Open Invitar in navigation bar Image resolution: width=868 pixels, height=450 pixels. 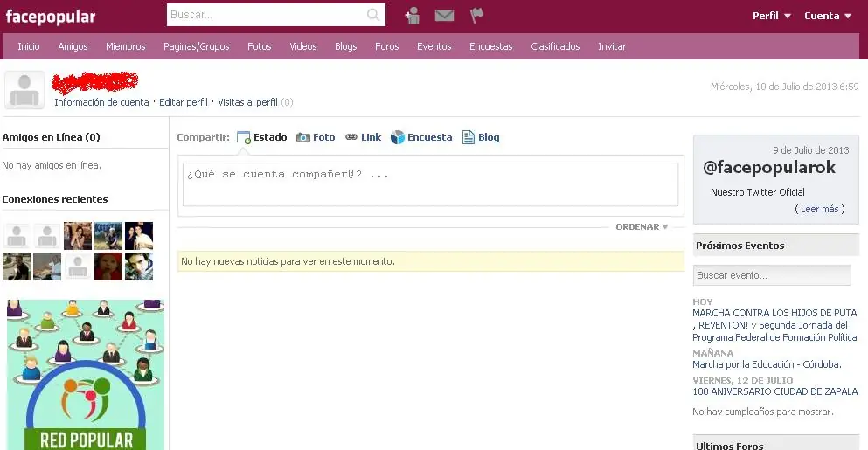tap(612, 46)
